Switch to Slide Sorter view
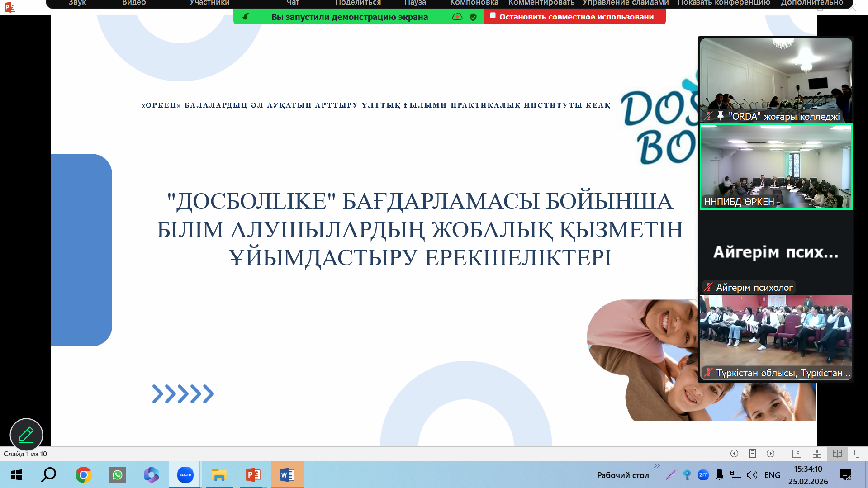Image resolution: width=868 pixels, height=488 pixels. [817, 454]
